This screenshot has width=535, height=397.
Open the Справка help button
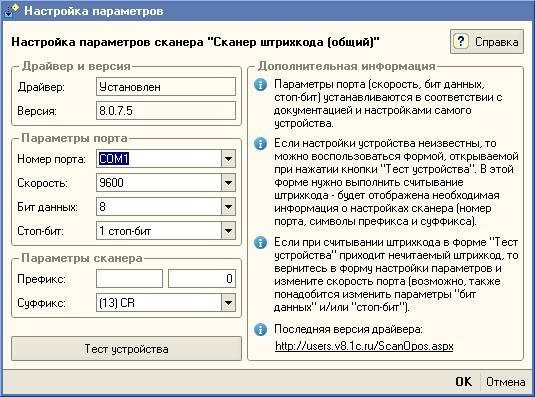pos(487,42)
